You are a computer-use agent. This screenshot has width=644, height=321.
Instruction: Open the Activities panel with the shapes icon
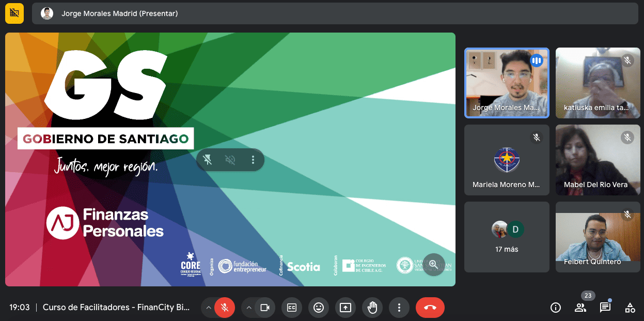click(630, 308)
